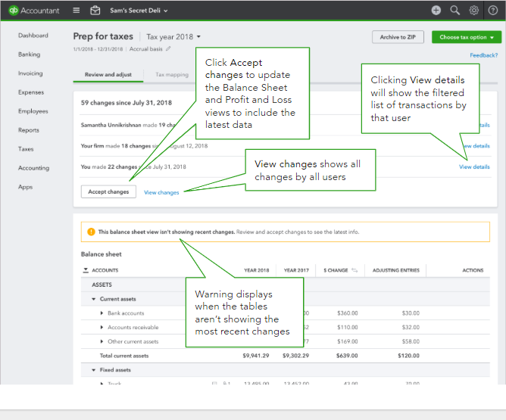
Task: Open the help question mark icon
Action: (493, 11)
